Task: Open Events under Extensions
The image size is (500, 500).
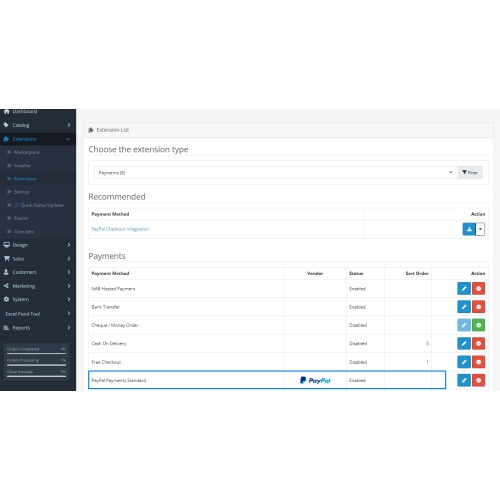Action: [21, 218]
